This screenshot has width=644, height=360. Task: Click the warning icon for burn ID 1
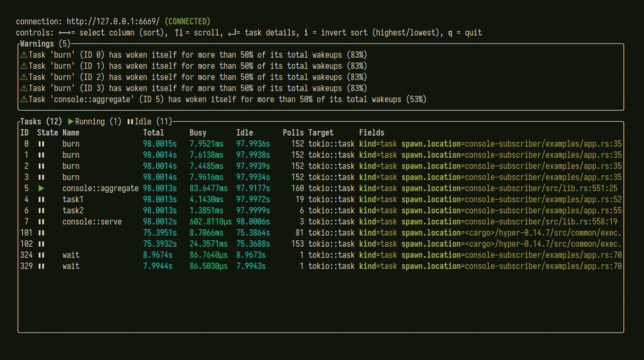point(24,66)
